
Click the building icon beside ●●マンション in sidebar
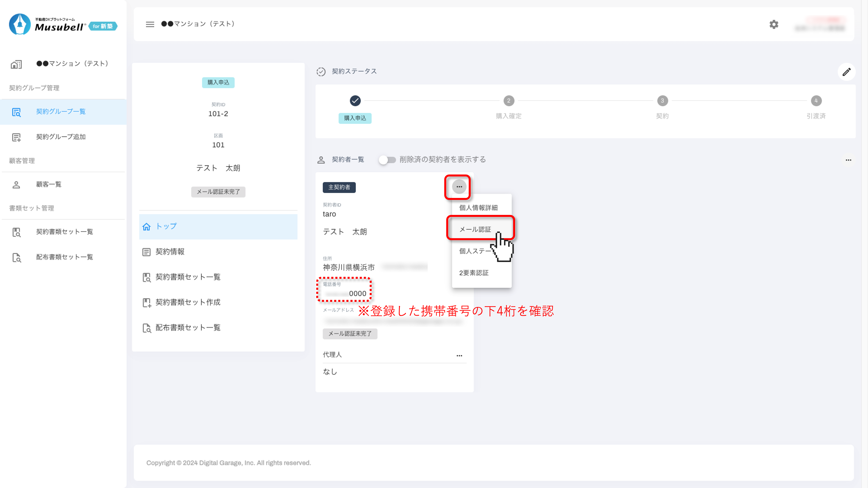[x=16, y=64]
